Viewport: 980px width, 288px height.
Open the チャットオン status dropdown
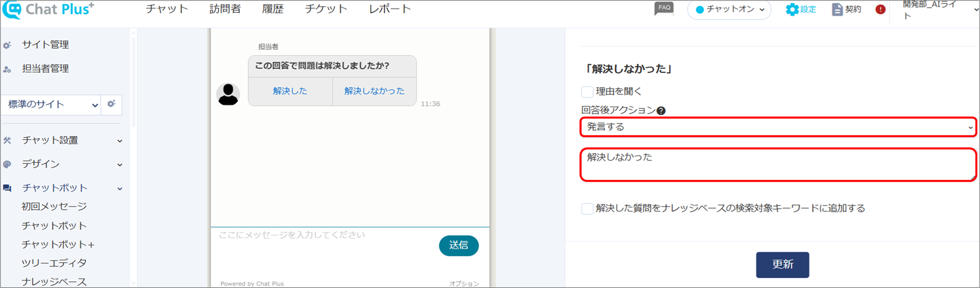[x=729, y=10]
